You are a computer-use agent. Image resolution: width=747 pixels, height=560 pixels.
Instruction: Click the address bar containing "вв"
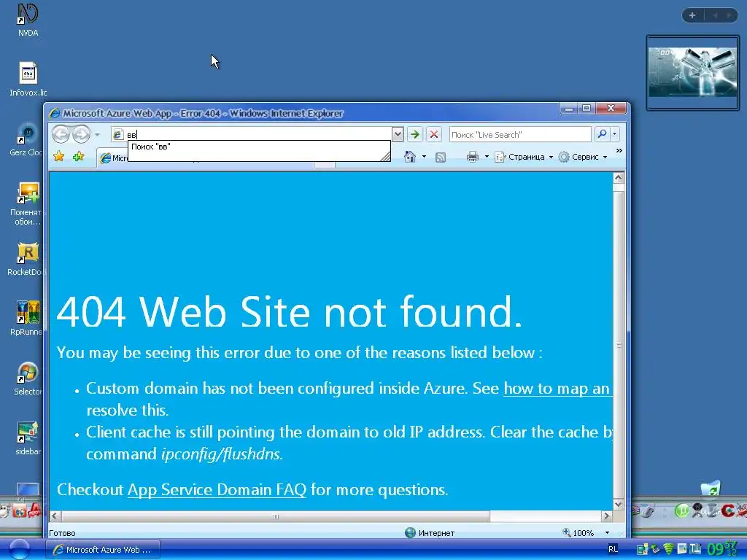[251, 135]
